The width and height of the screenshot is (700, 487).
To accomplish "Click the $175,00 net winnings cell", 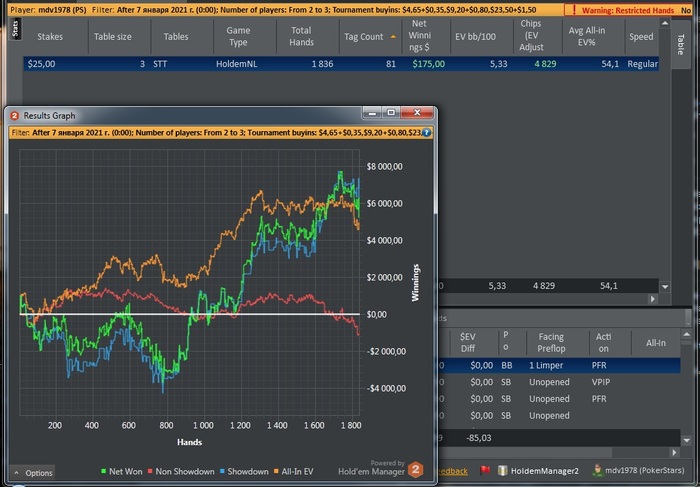I will pos(428,64).
